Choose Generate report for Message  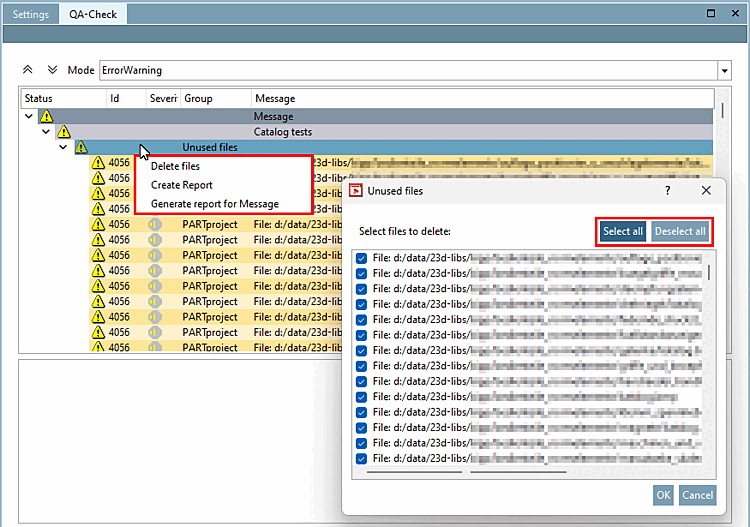point(215,204)
